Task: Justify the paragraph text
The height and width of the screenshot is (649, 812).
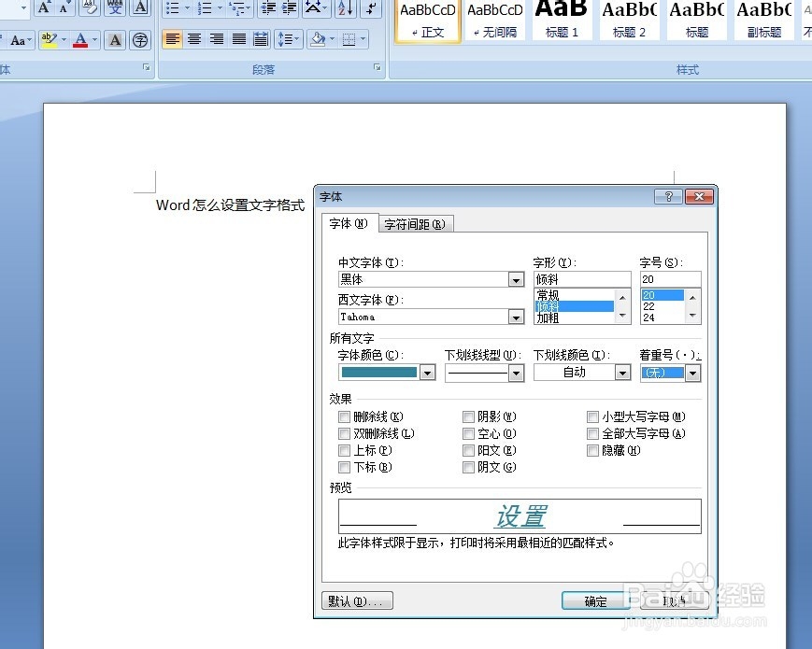Action: coord(238,39)
